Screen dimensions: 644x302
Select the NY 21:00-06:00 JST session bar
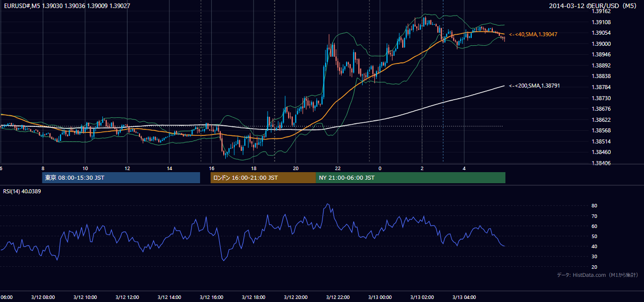tap(411, 178)
